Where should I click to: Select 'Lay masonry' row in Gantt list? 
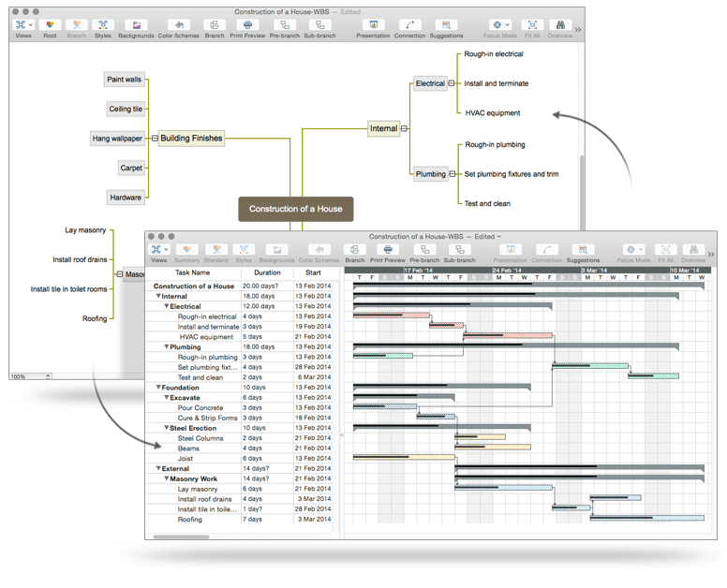(239, 489)
